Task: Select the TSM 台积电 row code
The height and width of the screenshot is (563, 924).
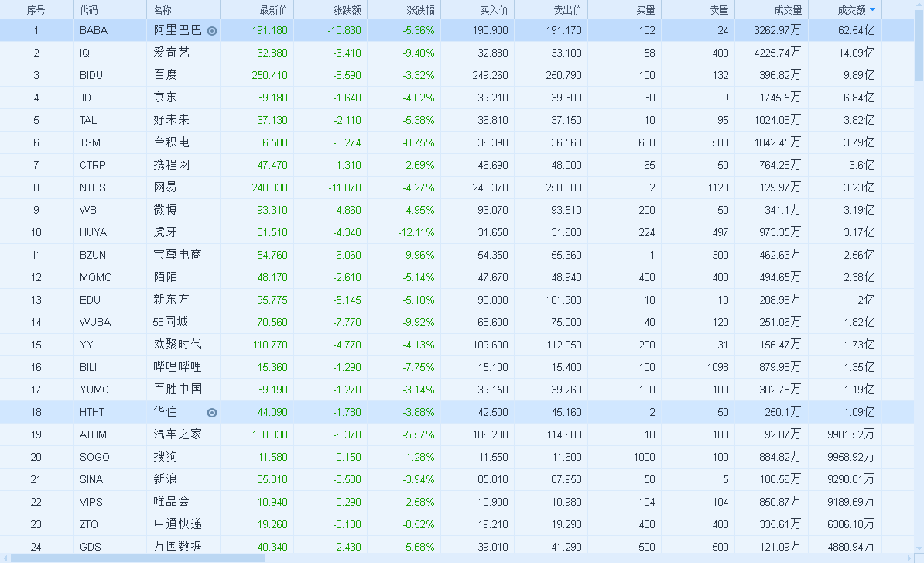Action: click(90, 142)
